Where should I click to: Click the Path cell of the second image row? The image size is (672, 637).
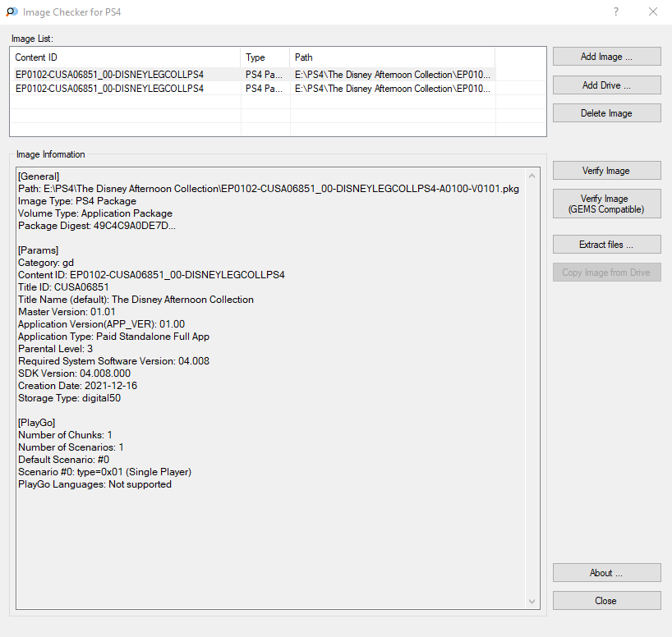tap(393, 89)
